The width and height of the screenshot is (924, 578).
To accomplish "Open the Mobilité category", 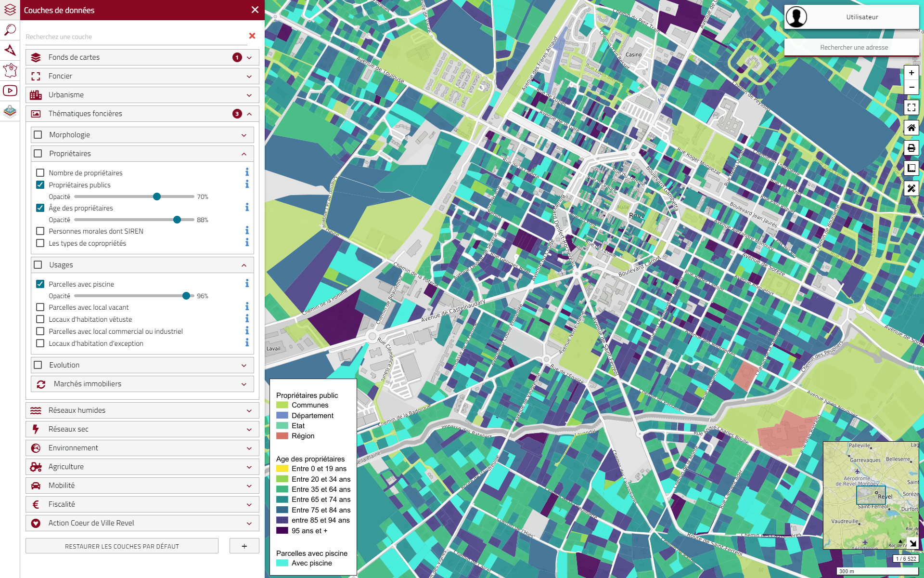I will point(142,486).
